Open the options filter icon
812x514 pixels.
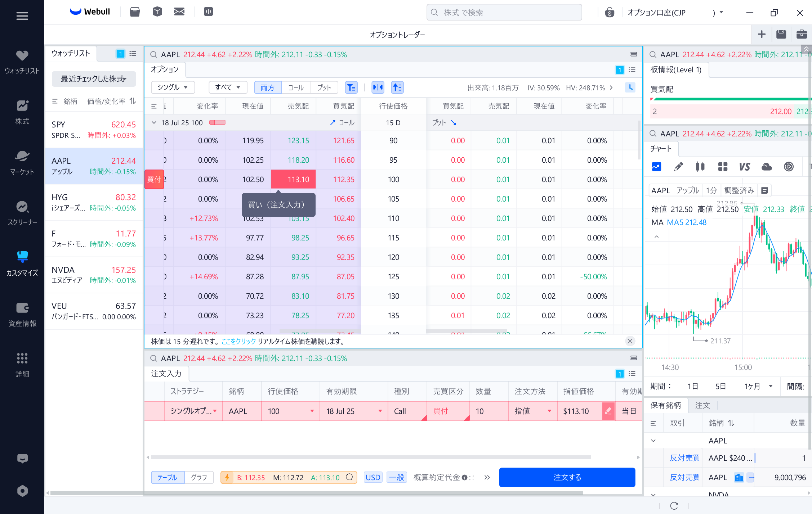click(x=351, y=87)
